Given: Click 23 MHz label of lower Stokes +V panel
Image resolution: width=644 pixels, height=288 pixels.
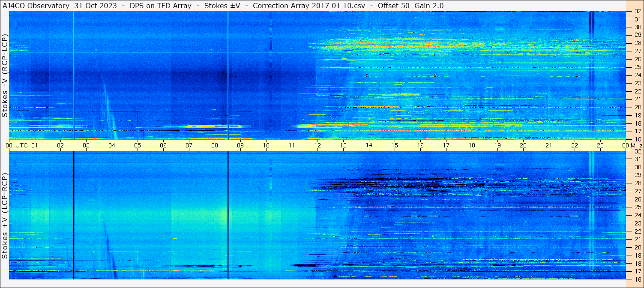Looking at the screenshot, I should 637,223.
